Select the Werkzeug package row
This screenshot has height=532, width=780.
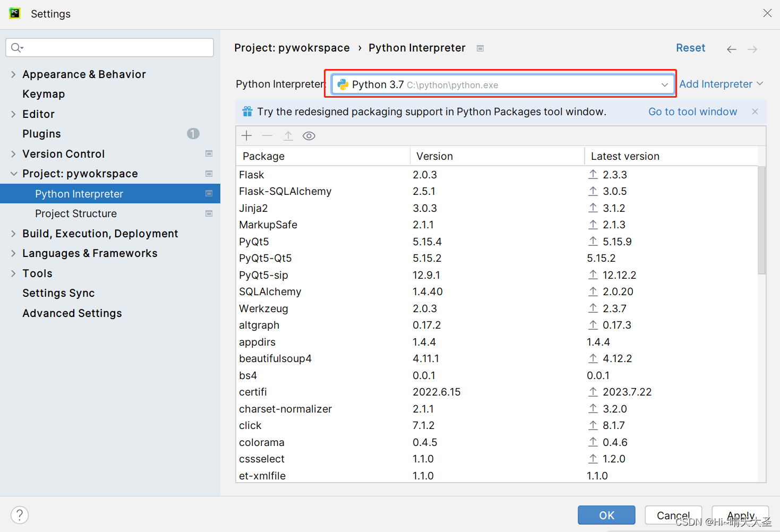tap(496, 308)
